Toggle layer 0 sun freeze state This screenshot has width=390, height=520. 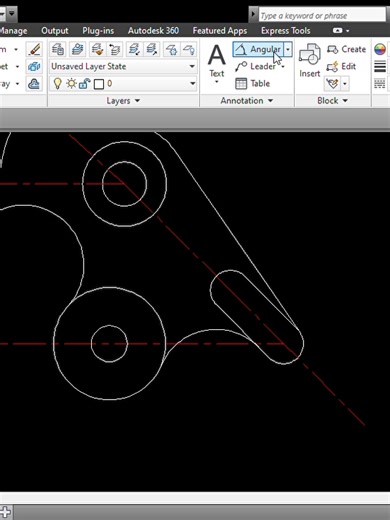(x=71, y=83)
